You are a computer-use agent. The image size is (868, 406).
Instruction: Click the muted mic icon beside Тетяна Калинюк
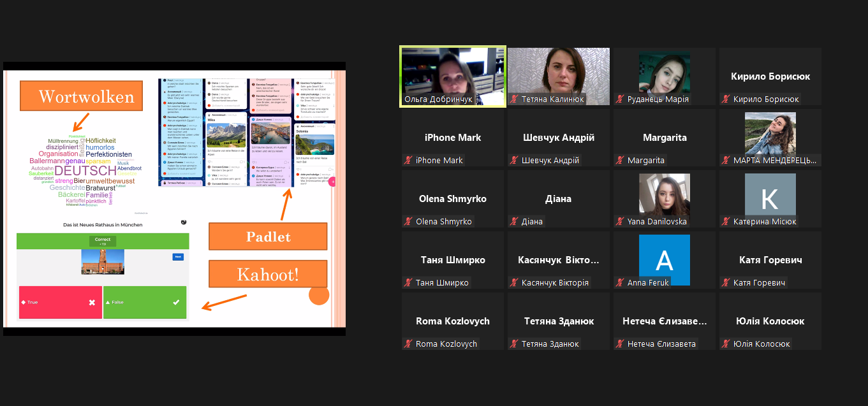tap(514, 99)
